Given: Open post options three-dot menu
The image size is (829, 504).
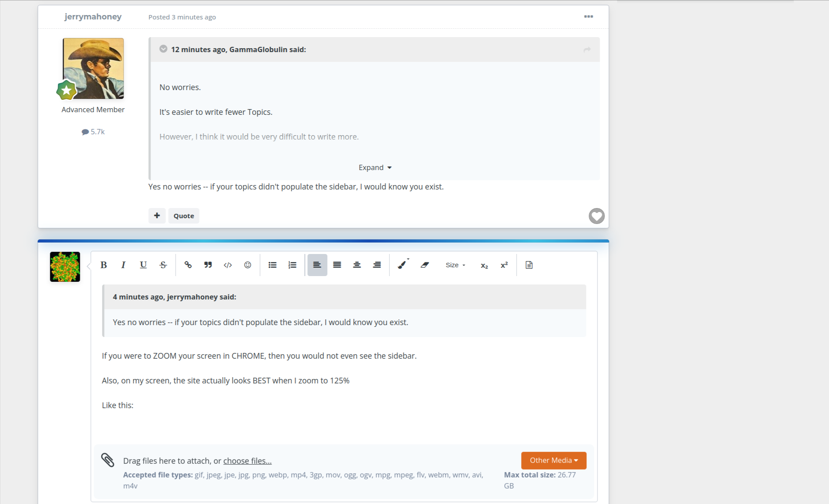Looking at the screenshot, I should click(588, 17).
